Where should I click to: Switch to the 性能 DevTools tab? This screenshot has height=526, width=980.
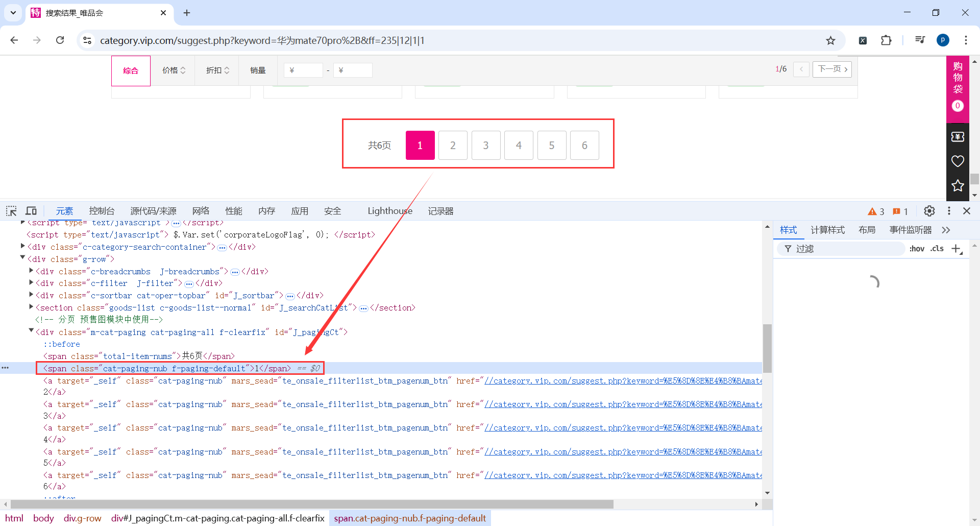[x=234, y=211]
